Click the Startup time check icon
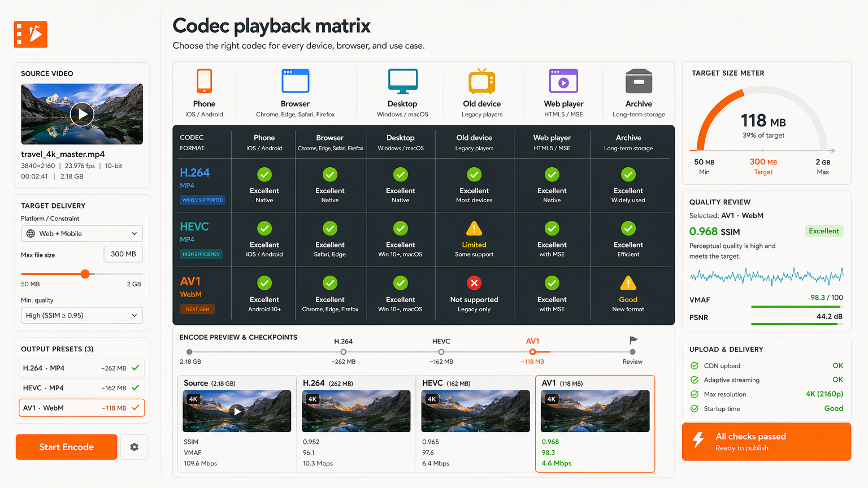 (694, 408)
